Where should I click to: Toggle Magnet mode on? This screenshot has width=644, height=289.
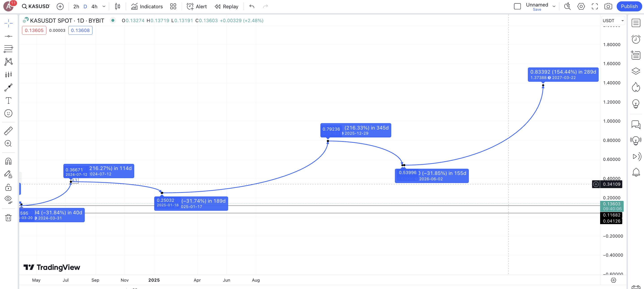(x=8, y=161)
